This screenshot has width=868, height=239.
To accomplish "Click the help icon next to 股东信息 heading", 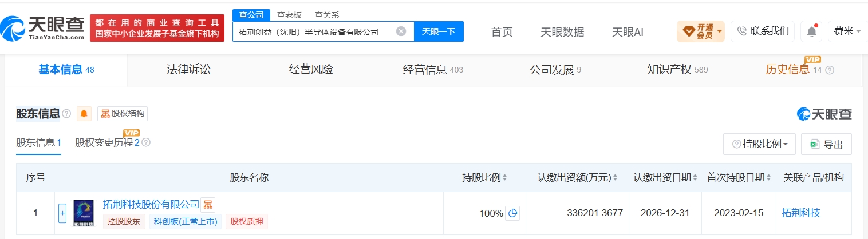I will coord(66,114).
